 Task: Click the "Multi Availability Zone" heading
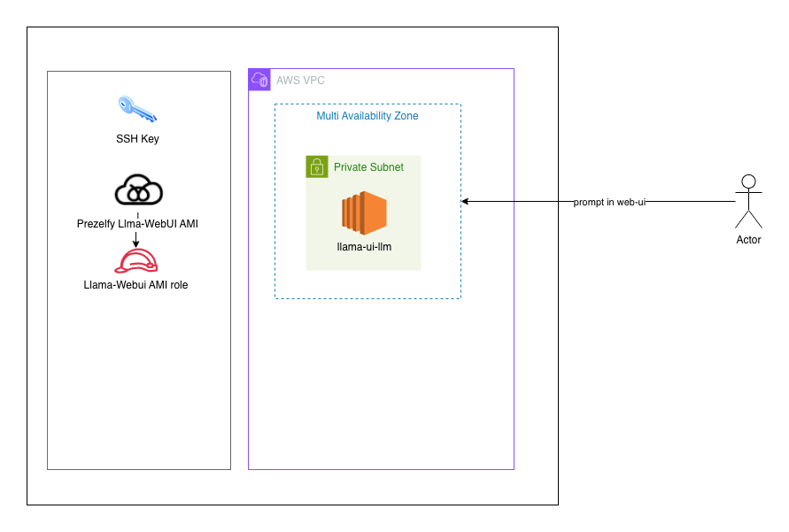pos(367,116)
